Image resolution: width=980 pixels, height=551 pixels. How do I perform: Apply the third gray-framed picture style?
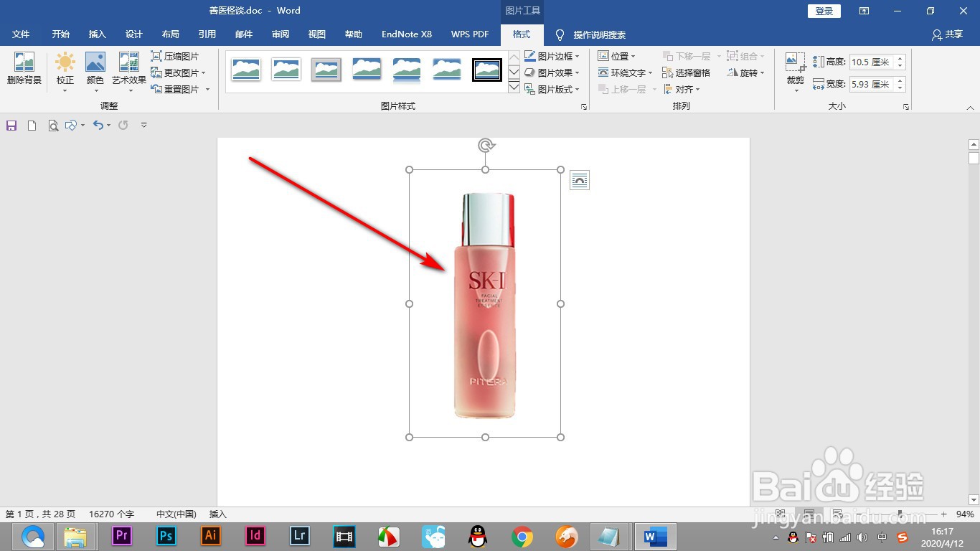click(x=326, y=70)
